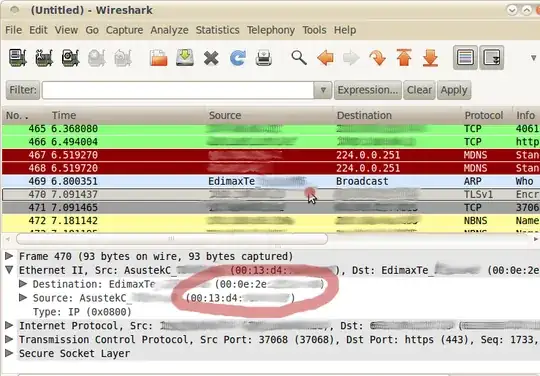Expand the Internet Protocol tree node
The image size is (540, 376).
(x=9, y=325)
